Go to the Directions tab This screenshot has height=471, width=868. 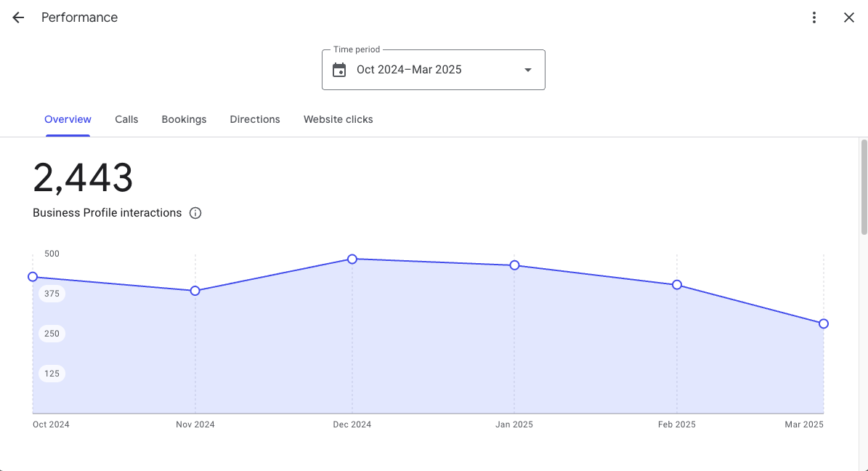(x=255, y=119)
